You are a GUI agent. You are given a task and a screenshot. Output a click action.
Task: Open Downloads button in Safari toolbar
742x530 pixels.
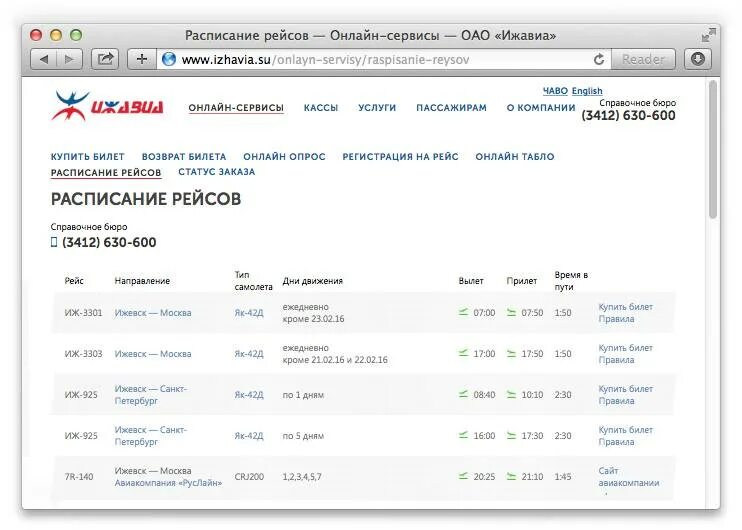tap(698, 59)
